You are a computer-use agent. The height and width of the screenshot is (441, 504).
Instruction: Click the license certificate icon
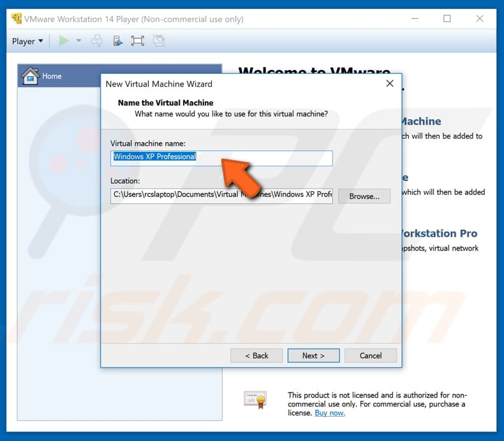click(x=255, y=400)
